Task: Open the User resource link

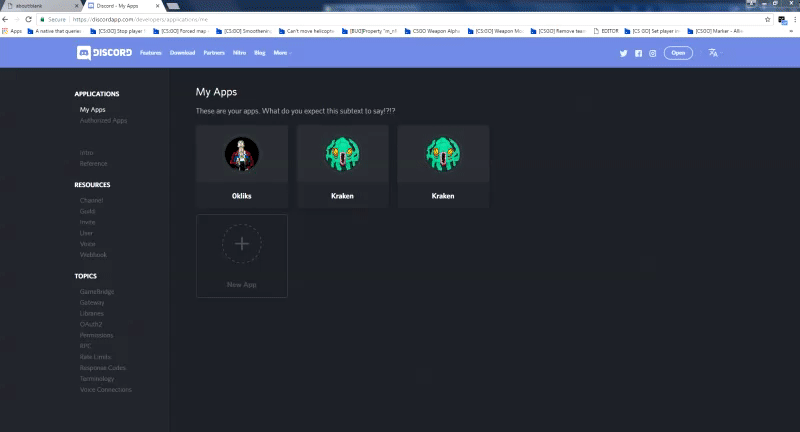Action: [86, 233]
